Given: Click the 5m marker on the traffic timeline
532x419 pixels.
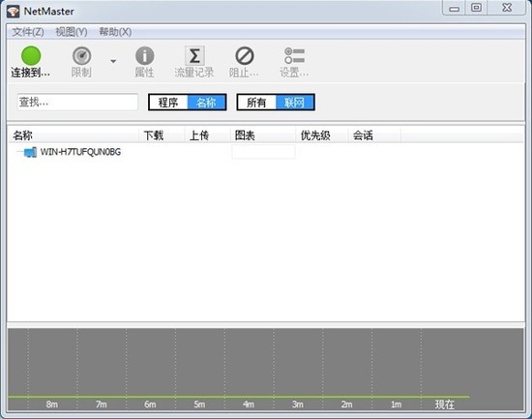Looking at the screenshot, I should (x=199, y=404).
